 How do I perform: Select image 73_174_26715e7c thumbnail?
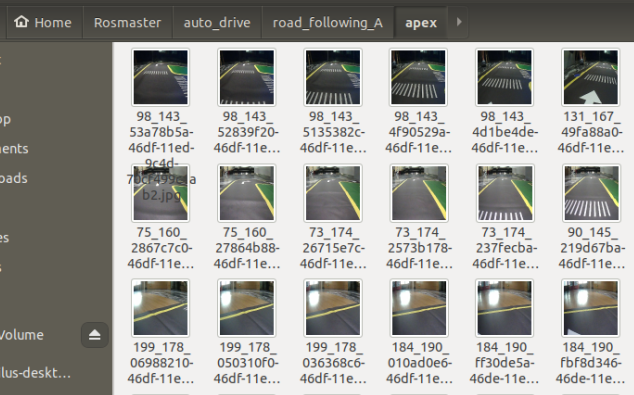coord(333,193)
